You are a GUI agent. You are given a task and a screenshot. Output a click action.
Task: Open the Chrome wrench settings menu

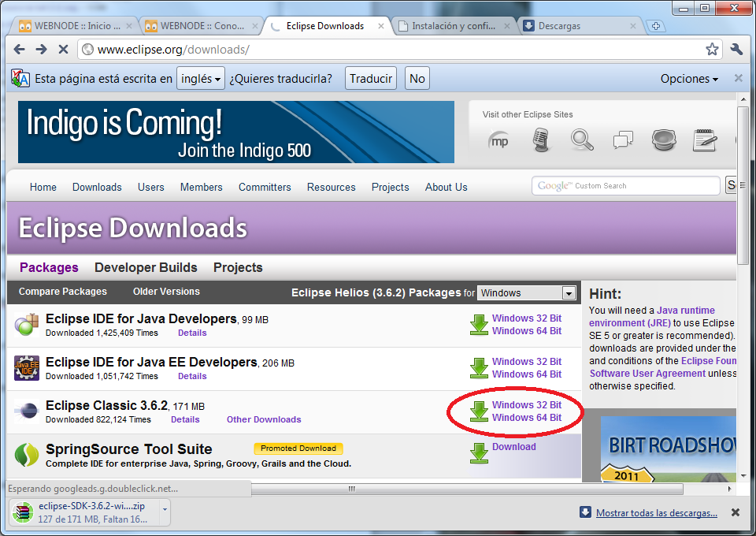[736, 49]
